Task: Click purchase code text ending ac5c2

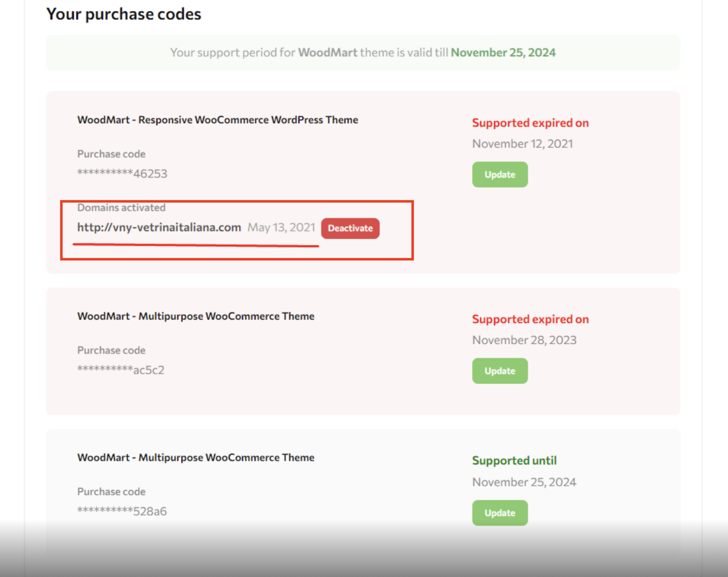Action: (121, 370)
